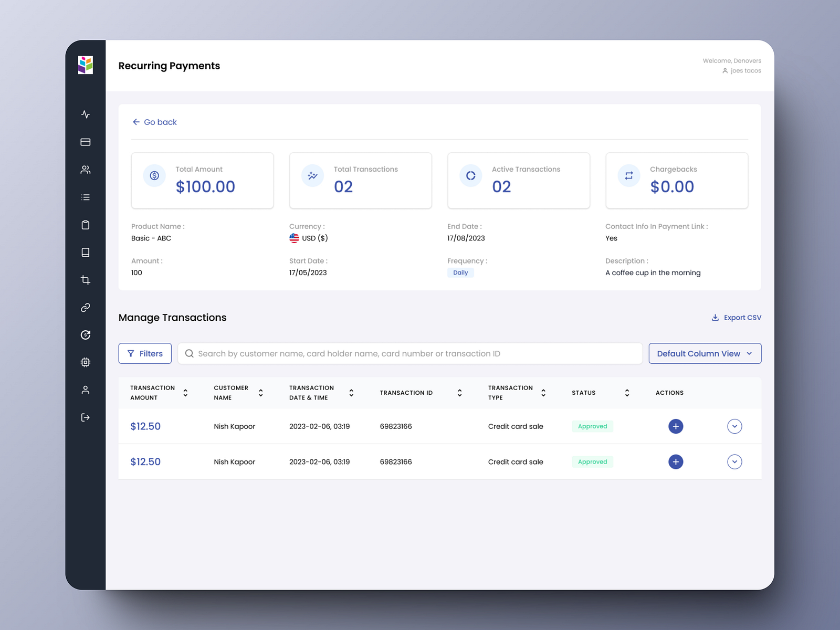This screenshot has width=840, height=630.
Task: Expand the first transaction row actions chevron
Action: [x=734, y=426]
